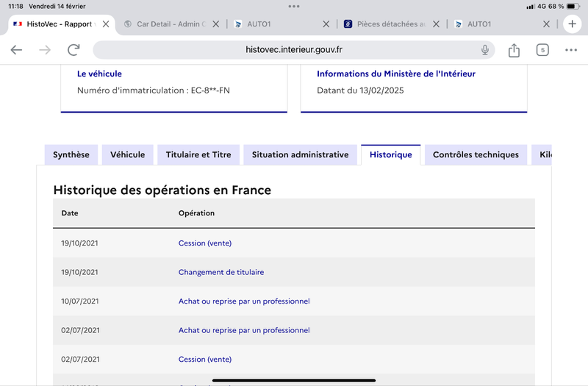Close the first AUTO1 tab
Screen dimensions: 588x386
coord(326,24)
